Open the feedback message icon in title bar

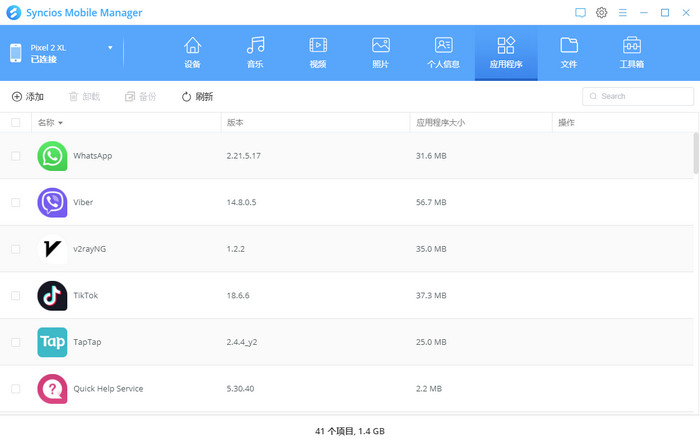click(580, 12)
